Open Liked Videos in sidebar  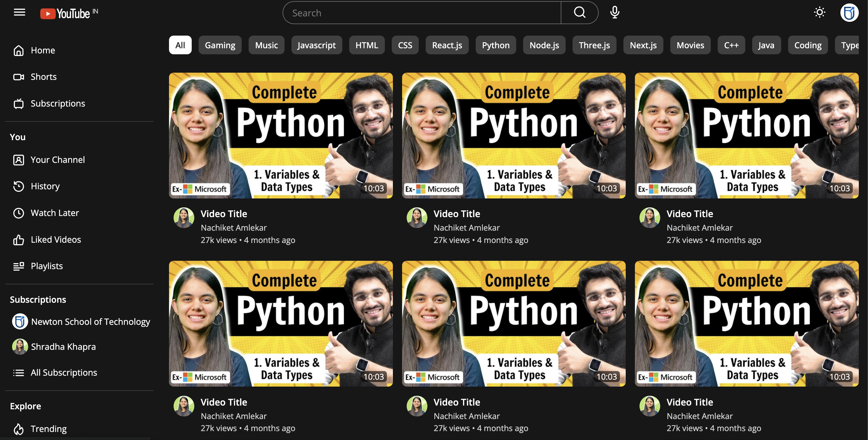[55, 239]
